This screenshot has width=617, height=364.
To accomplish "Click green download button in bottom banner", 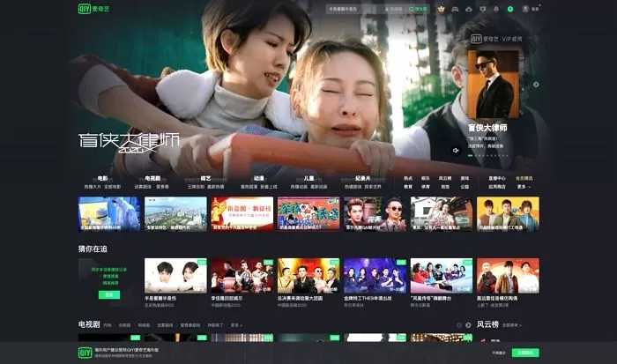I will pyautogui.click(x=525, y=353).
